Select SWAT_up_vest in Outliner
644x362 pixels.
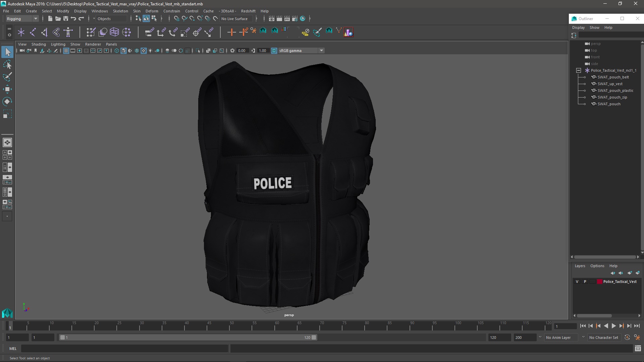coord(610,84)
